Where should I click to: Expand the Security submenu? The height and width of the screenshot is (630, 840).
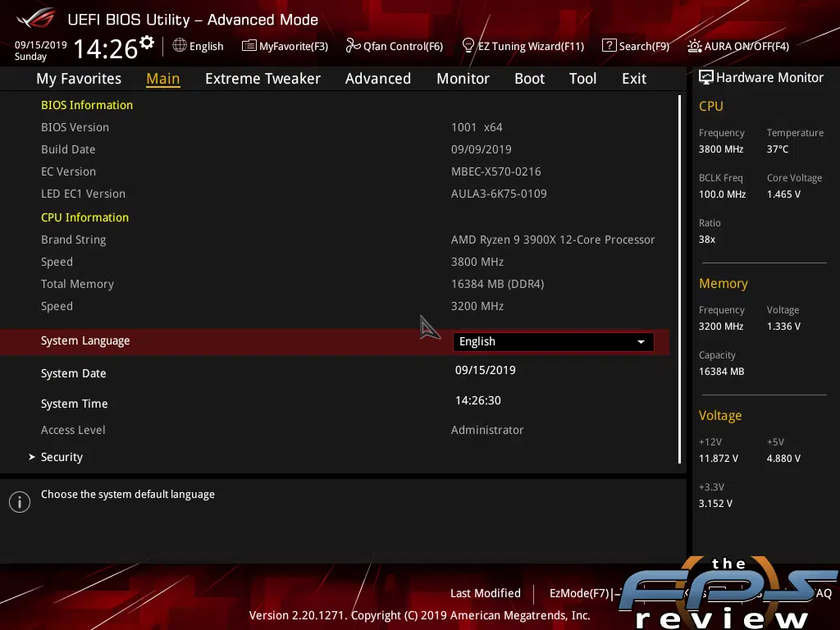click(62, 457)
